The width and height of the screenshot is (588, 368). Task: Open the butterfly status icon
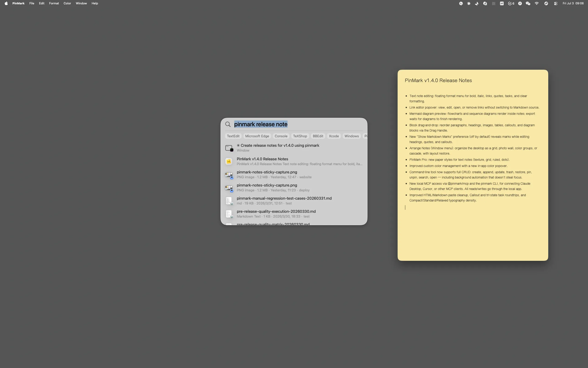click(x=477, y=3)
